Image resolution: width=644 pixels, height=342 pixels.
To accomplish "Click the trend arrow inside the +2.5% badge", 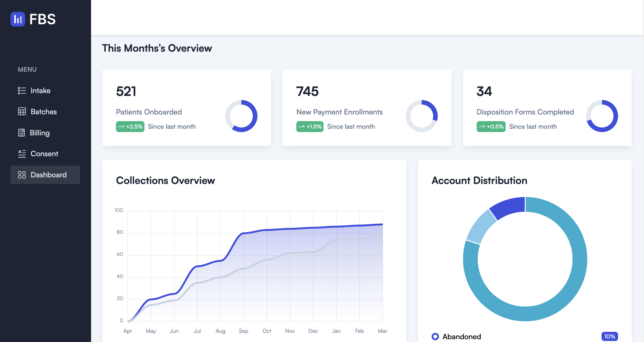I will coord(122,126).
